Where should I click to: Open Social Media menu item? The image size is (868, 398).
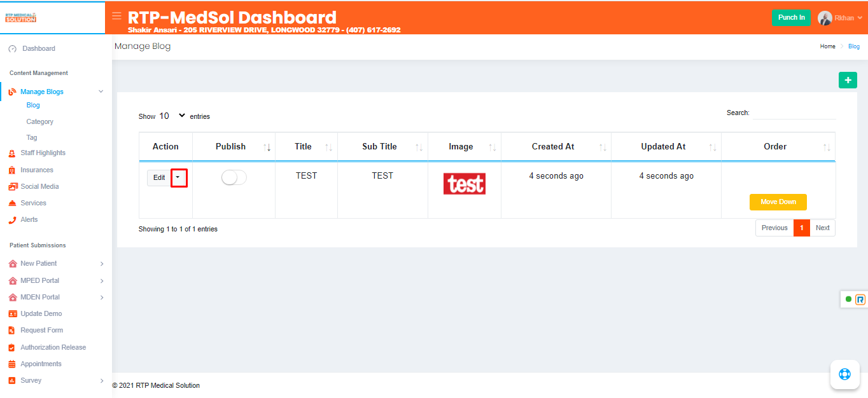(x=39, y=187)
